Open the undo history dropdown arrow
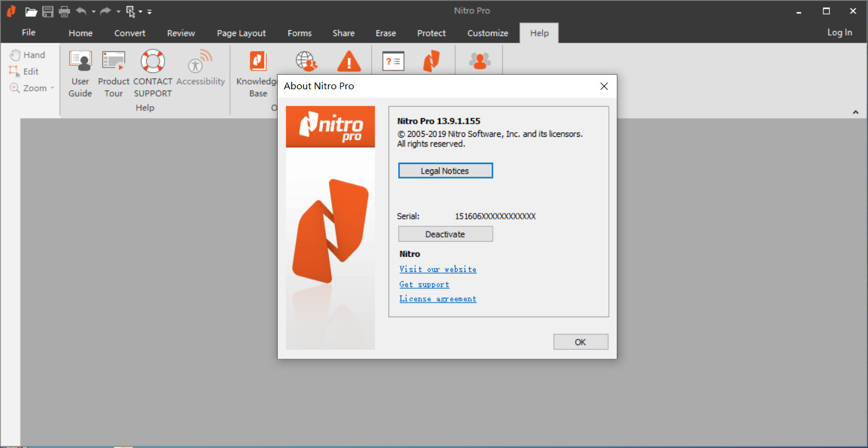The width and height of the screenshot is (868, 448). point(93,11)
